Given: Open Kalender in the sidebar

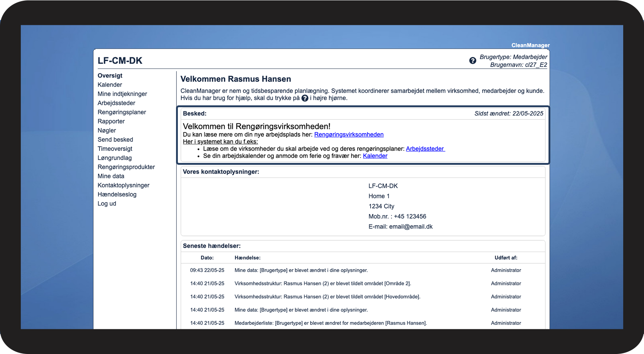Looking at the screenshot, I should click(110, 85).
